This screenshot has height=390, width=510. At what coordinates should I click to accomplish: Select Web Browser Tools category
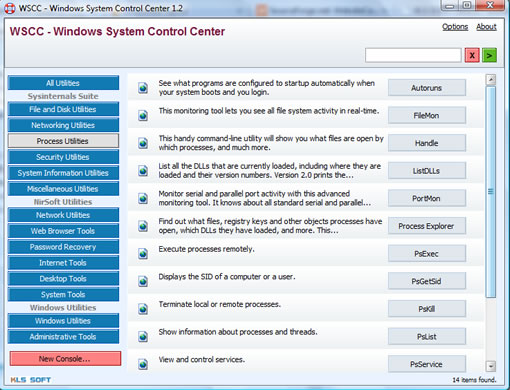63,231
